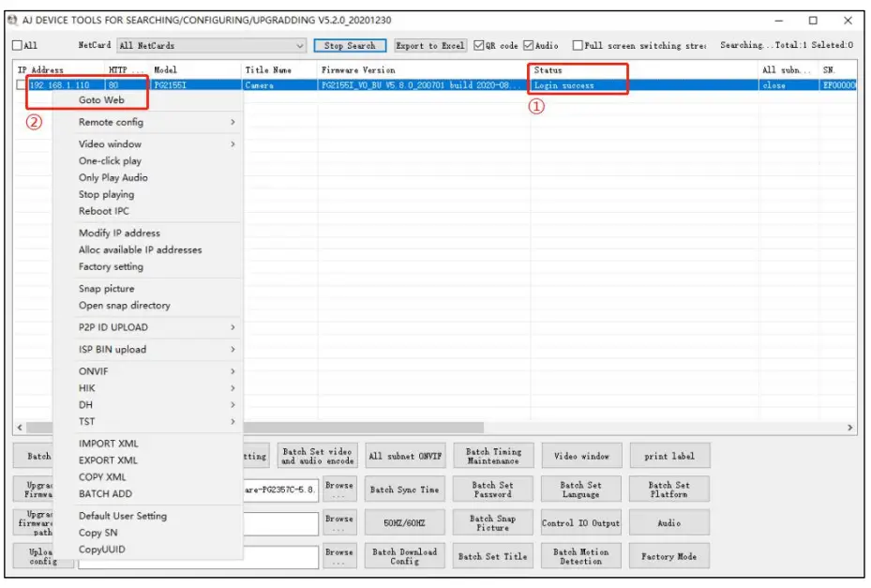Click into firmware file path field
Screen dimensions: 871x588
pyautogui.click(x=280, y=490)
